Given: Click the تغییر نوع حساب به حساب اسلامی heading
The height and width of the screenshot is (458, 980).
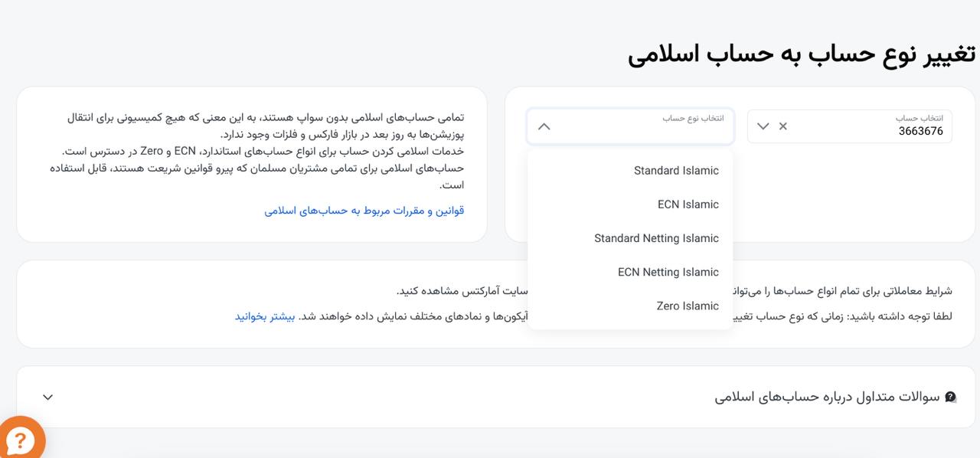Looking at the screenshot, I should [801, 54].
